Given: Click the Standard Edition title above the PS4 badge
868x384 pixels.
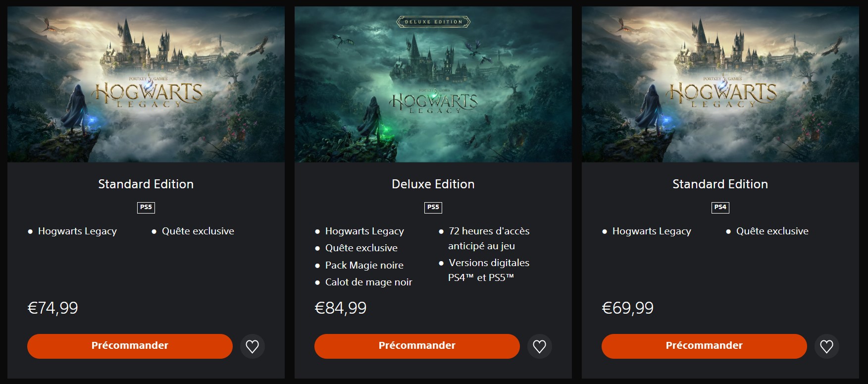Looking at the screenshot, I should pos(720,184).
